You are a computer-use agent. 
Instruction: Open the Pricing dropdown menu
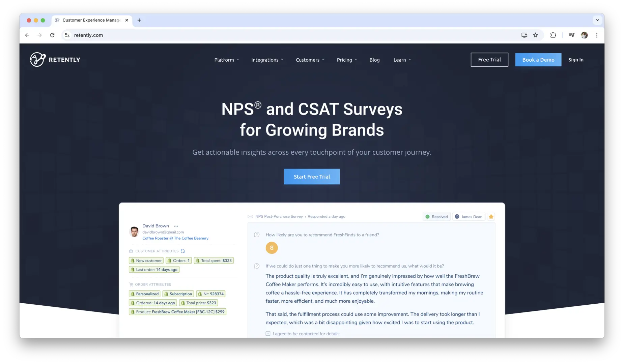(x=346, y=60)
